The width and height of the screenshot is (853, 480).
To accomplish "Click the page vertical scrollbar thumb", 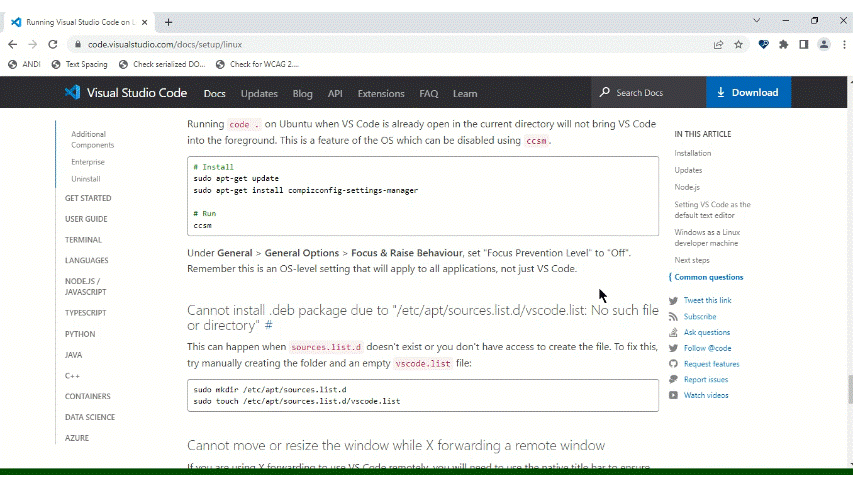I will coord(850,390).
